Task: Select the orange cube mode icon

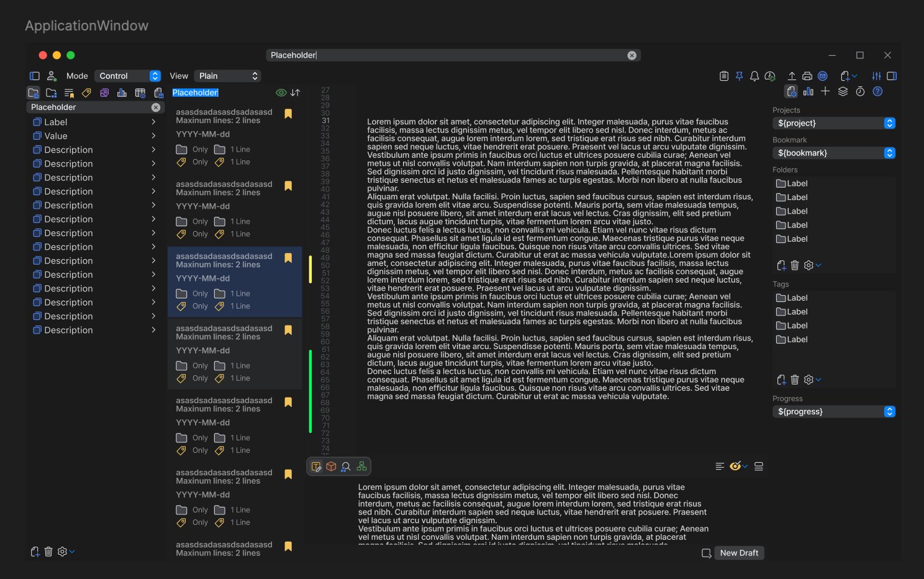Action: pos(331,467)
